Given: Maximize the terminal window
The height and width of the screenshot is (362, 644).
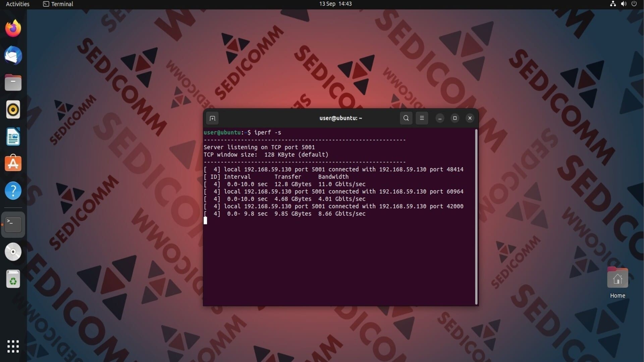Looking at the screenshot, I should tap(455, 118).
